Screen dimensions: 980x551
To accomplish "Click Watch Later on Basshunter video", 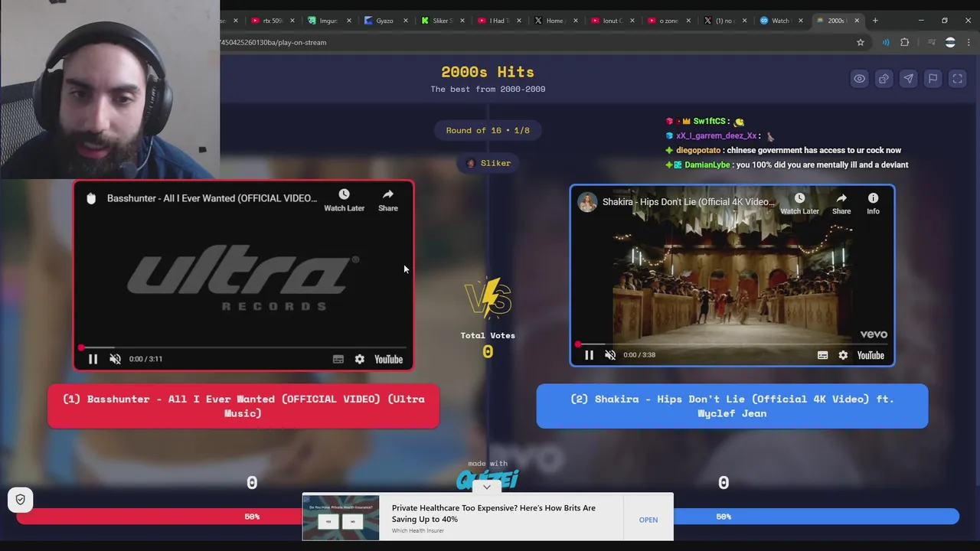I will (344, 201).
